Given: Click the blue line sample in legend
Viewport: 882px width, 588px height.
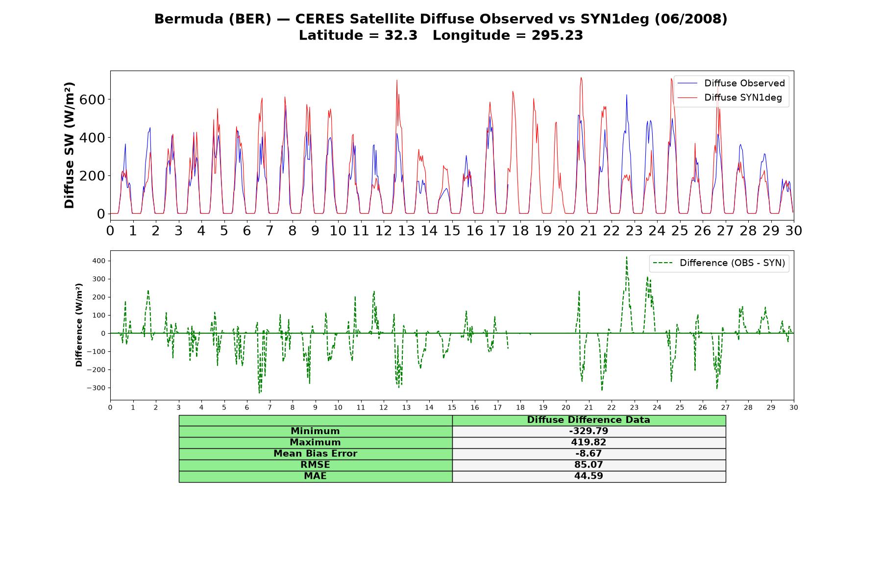Looking at the screenshot, I should tap(687, 83).
